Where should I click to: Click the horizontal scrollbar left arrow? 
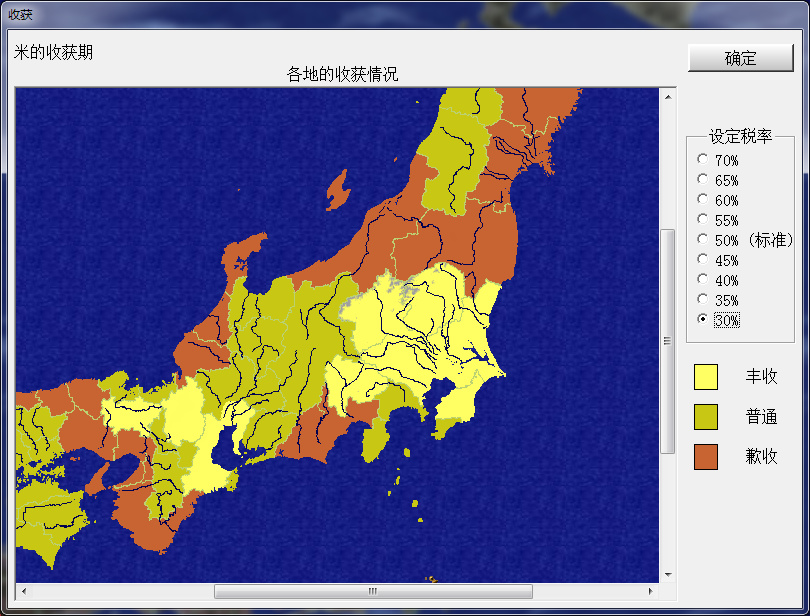click(x=23, y=591)
